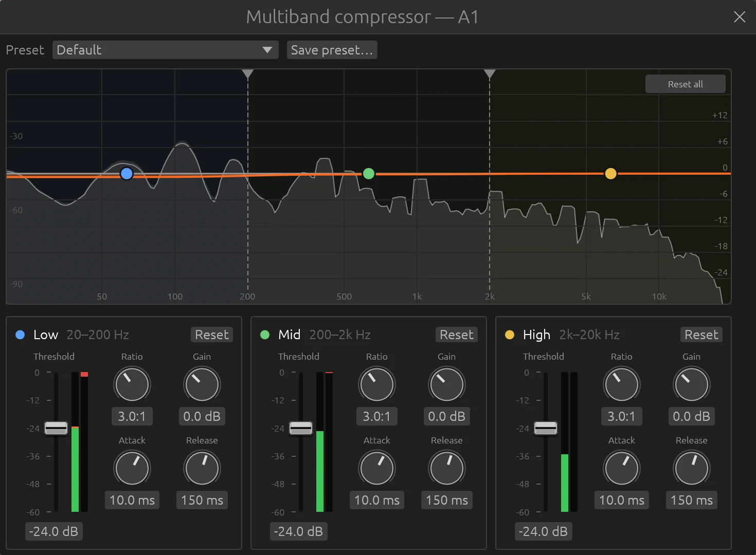
Task: Click the Mid band Threshold slider handle
Action: coord(301,428)
